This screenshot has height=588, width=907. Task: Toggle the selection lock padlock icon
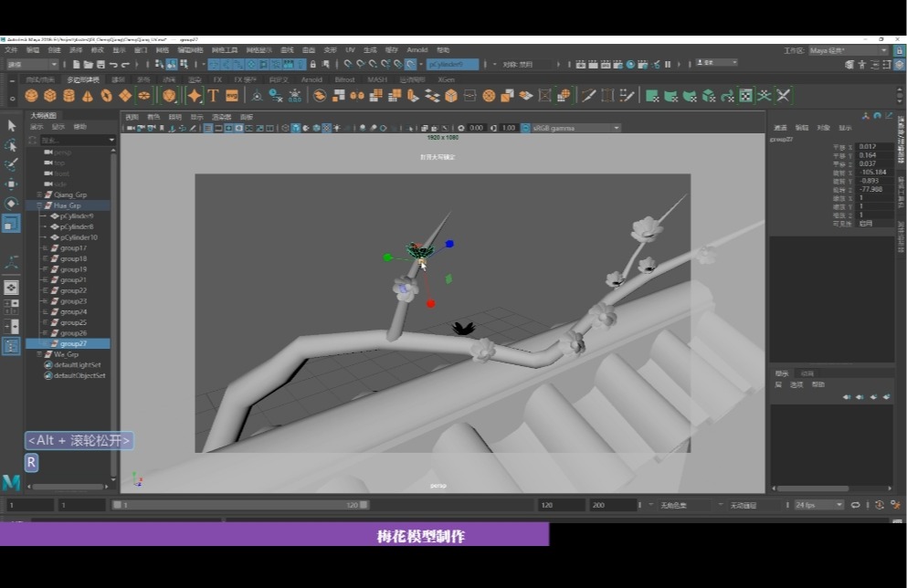[313, 65]
